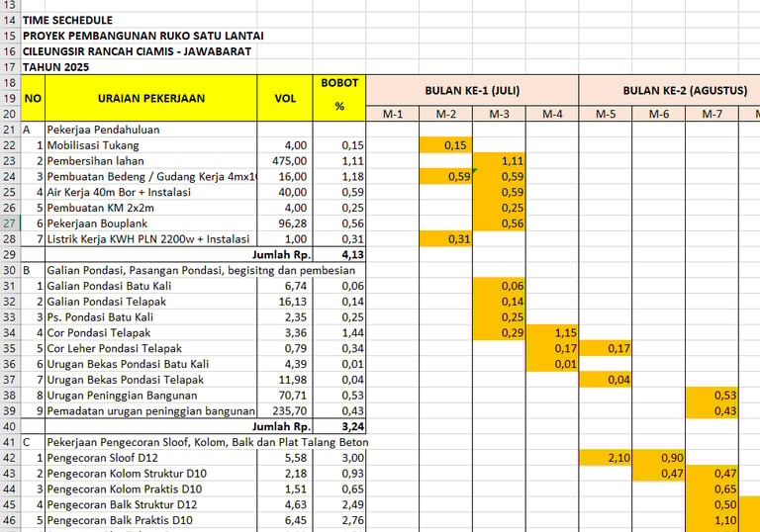
Task: Click the VOL column header cell
Action: pos(285,98)
